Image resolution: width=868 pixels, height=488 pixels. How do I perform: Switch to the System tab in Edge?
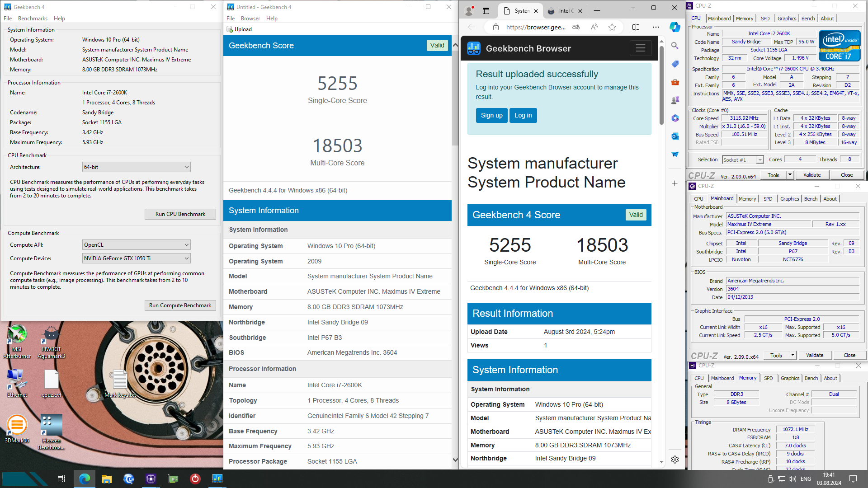pos(521,11)
